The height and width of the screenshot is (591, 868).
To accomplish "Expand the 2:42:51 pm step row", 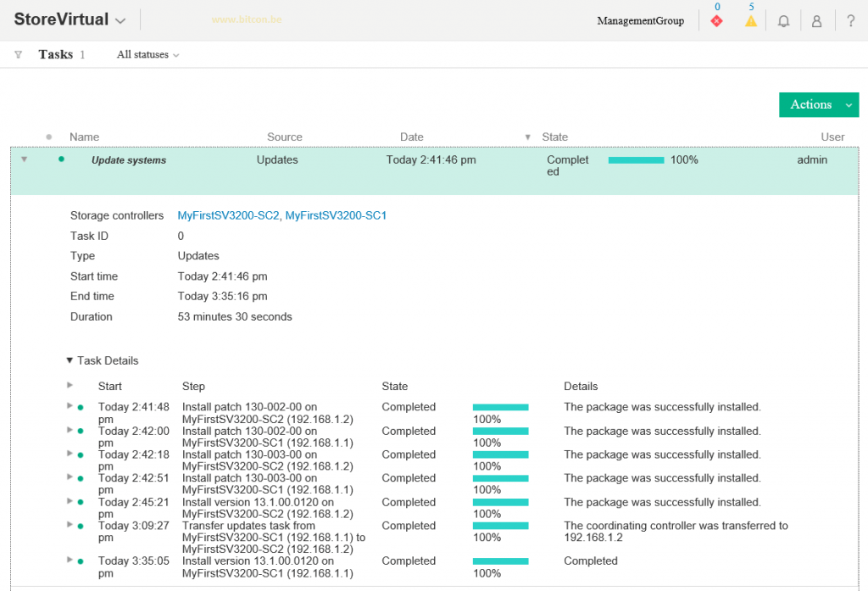I will tap(70, 477).
